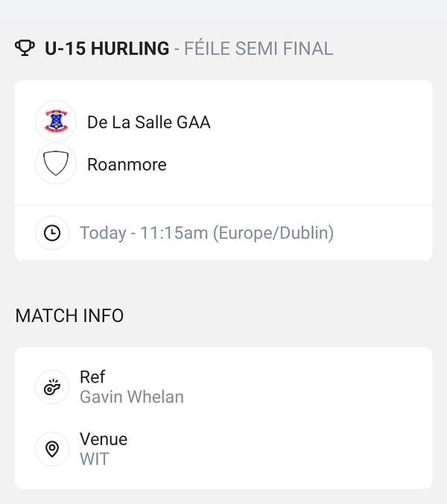The image size is (447, 504).
Task: Tap the match info details card
Action: tap(223, 418)
